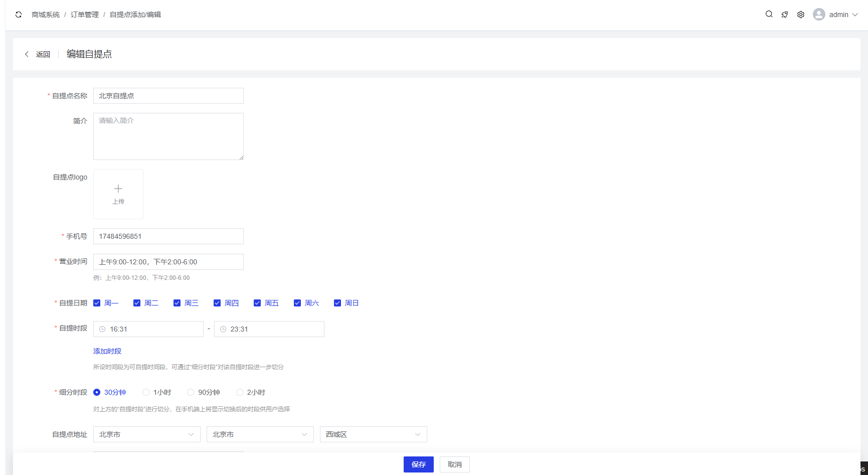Click the admin user avatar

point(819,15)
